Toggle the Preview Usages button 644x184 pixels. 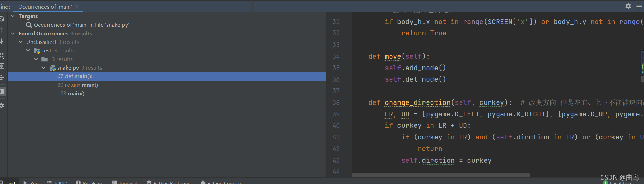[x=2, y=91]
